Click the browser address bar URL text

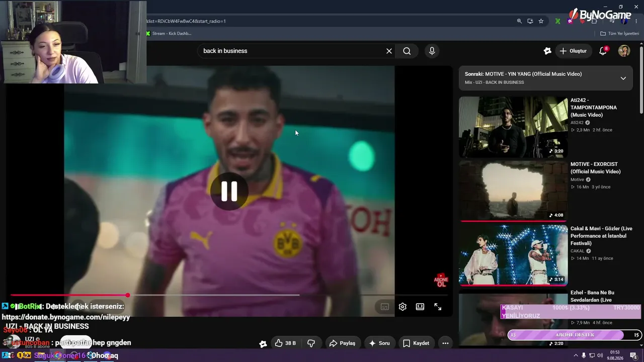pos(186,21)
